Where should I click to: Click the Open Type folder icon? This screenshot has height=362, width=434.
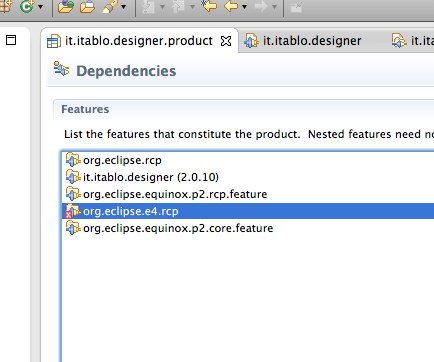click(x=65, y=6)
